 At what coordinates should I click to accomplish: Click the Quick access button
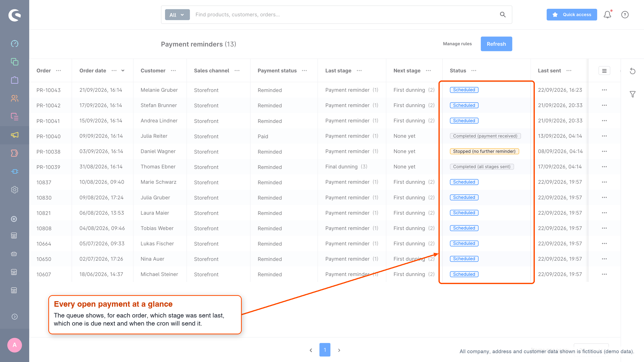pos(572,15)
